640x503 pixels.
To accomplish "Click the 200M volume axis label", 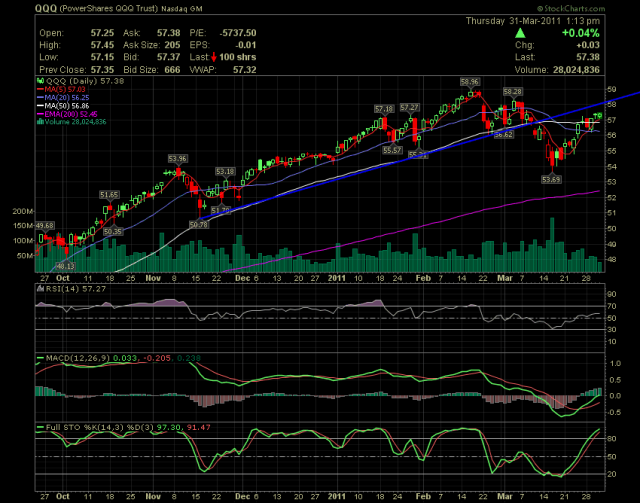I will (24, 211).
